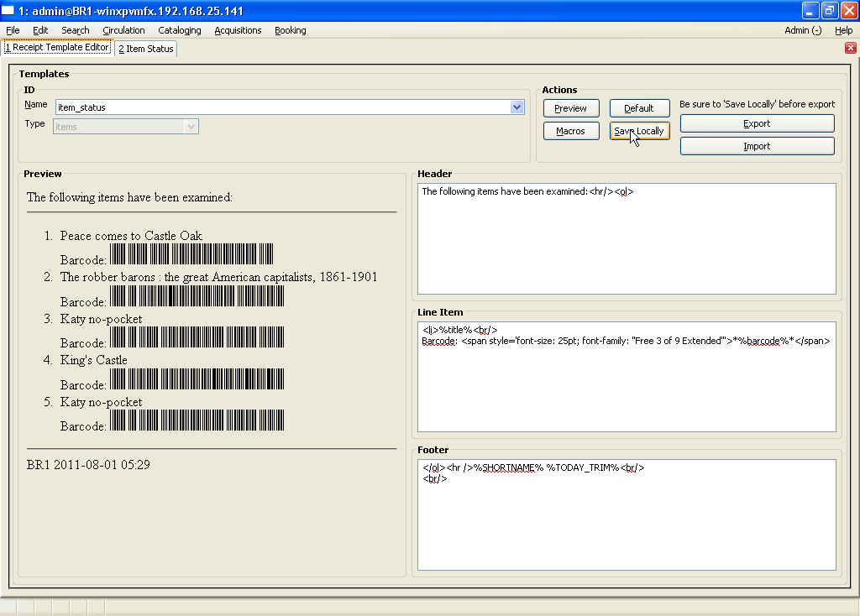The image size is (860, 616).
Task: Click the application icon in title bar
Action: click(9, 10)
